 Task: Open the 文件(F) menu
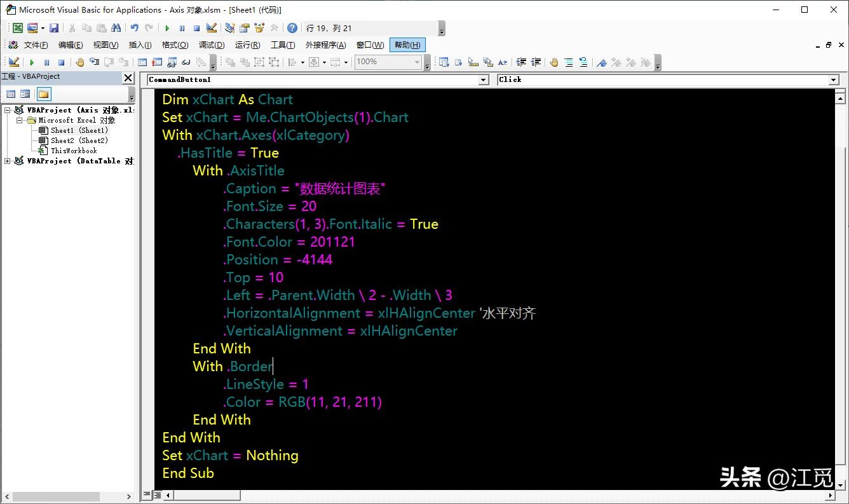[36, 44]
